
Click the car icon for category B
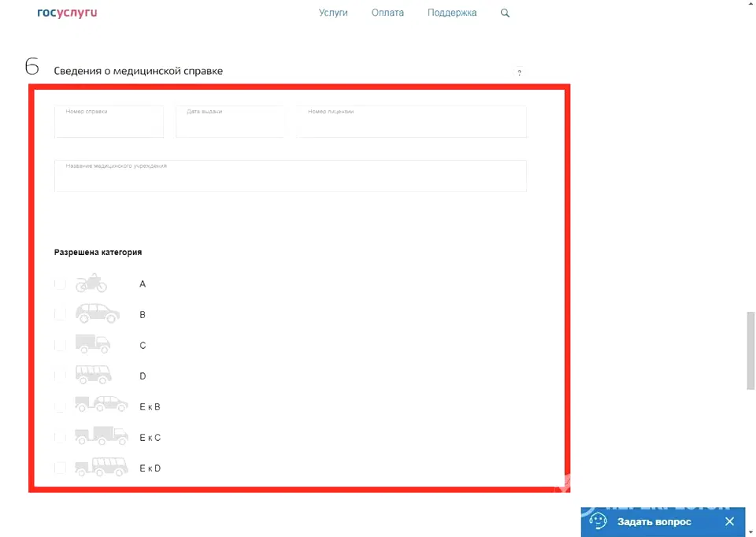(97, 314)
